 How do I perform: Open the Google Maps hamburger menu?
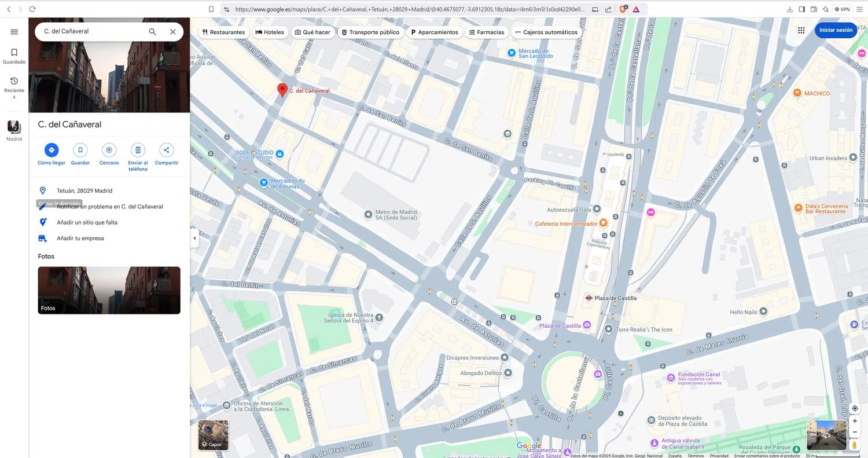click(14, 32)
